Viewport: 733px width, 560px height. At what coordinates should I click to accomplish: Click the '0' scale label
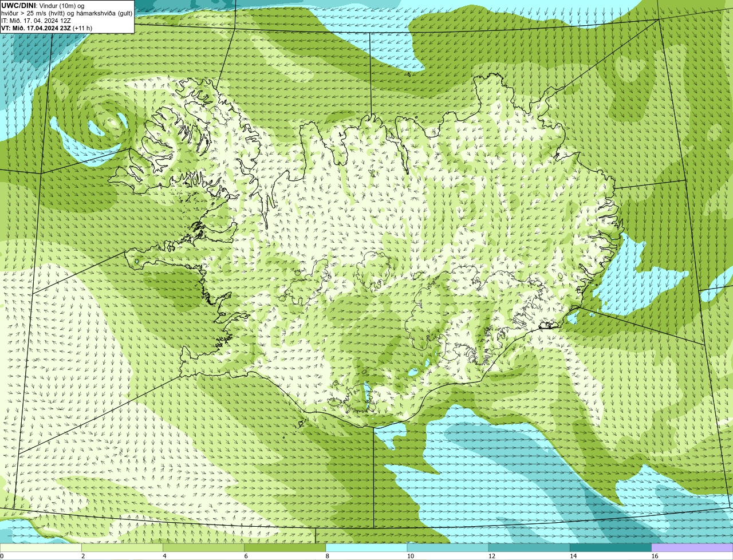point(2,556)
